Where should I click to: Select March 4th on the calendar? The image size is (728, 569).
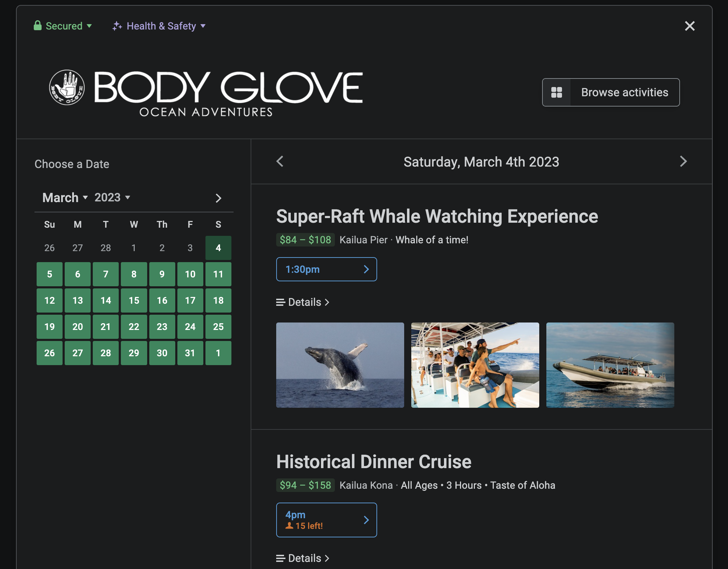(218, 248)
